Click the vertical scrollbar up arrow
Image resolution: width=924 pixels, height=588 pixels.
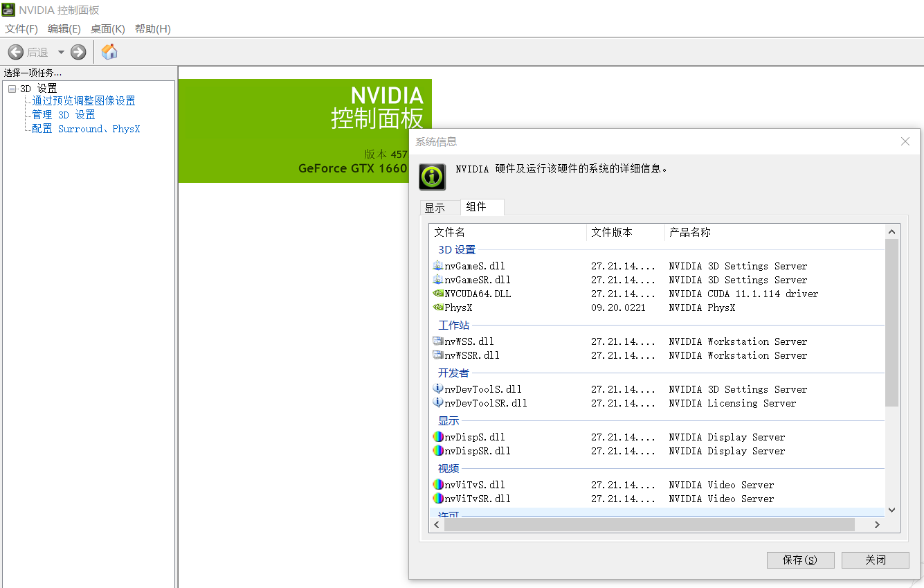click(x=891, y=233)
